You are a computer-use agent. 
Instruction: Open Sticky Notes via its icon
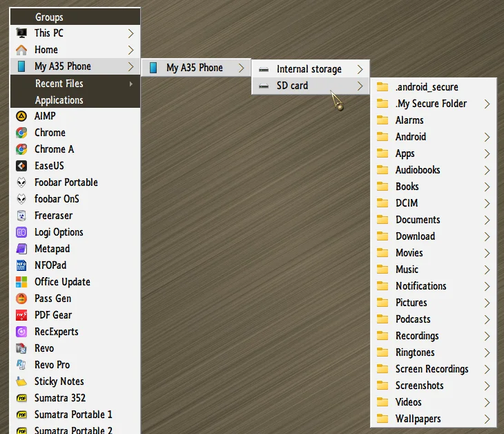click(x=21, y=381)
